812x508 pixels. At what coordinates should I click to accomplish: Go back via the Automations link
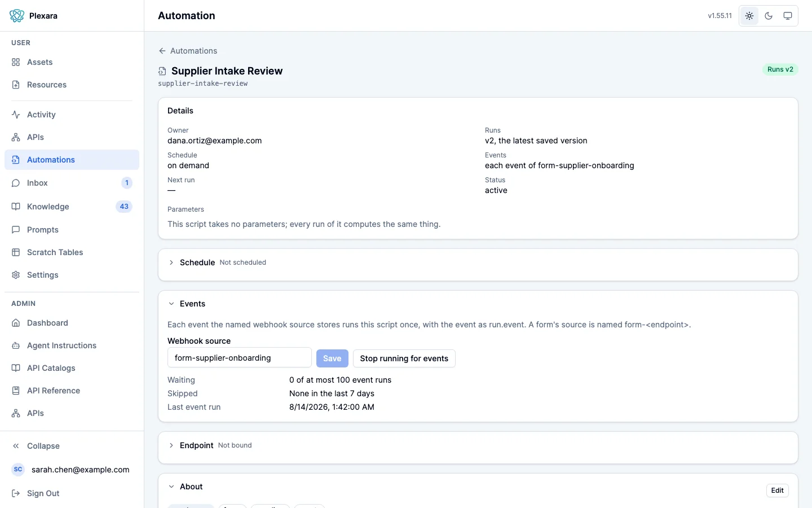click(188, 51)
